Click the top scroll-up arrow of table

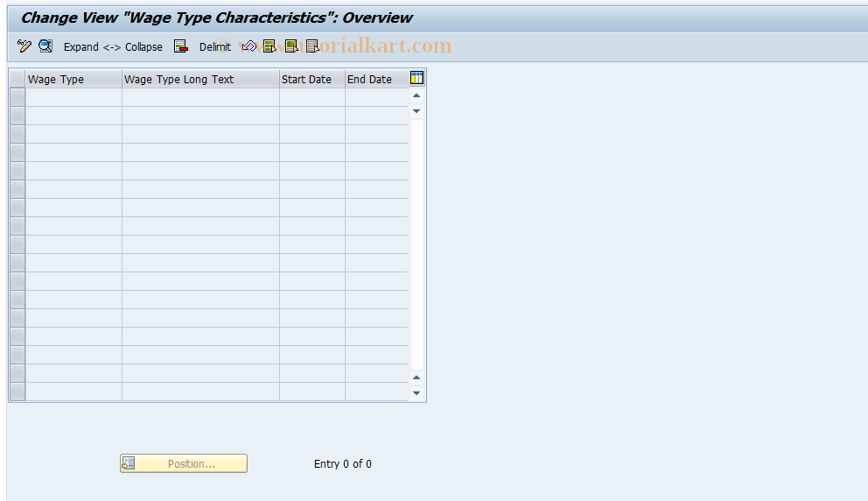click(x=416, y=95)
